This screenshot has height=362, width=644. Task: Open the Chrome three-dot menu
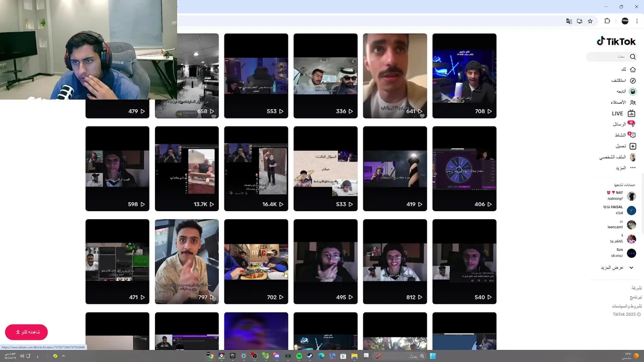pyautogui.click(x=637, y=21)
